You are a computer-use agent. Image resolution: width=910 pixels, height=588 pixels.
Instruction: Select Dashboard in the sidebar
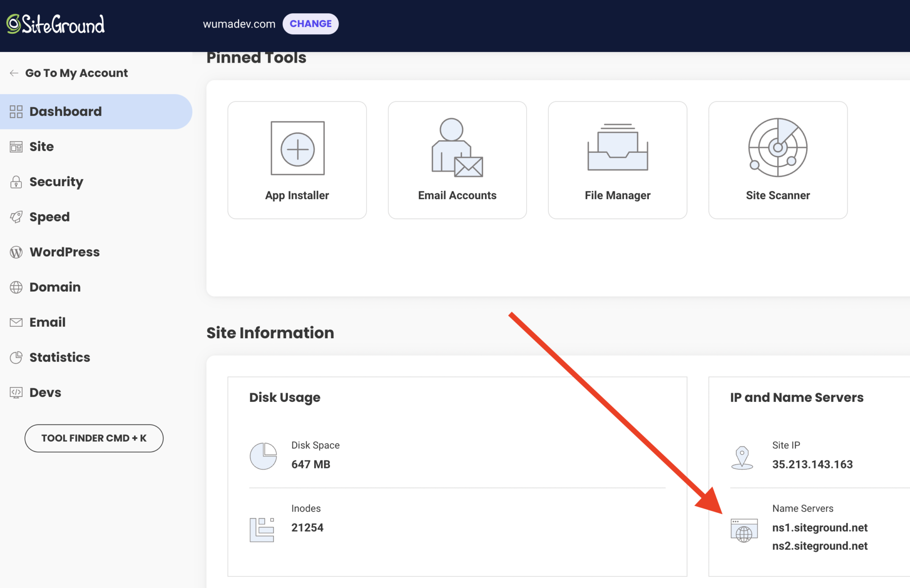tap(66, 111)
